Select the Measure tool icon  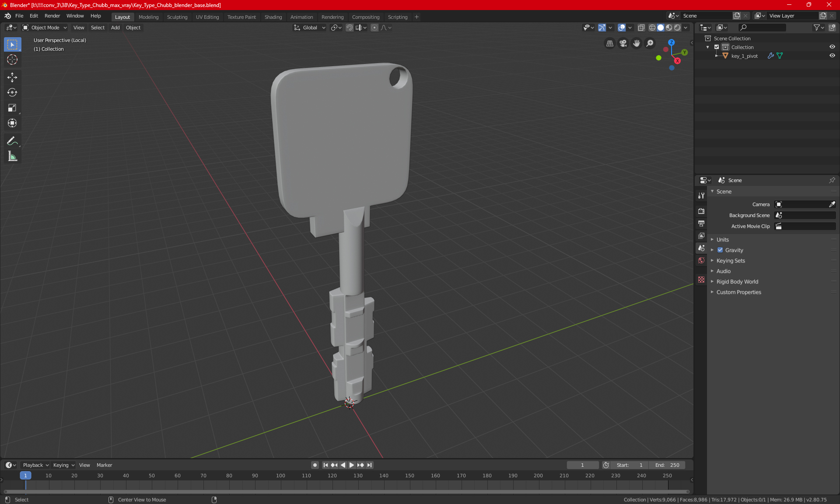12,157
